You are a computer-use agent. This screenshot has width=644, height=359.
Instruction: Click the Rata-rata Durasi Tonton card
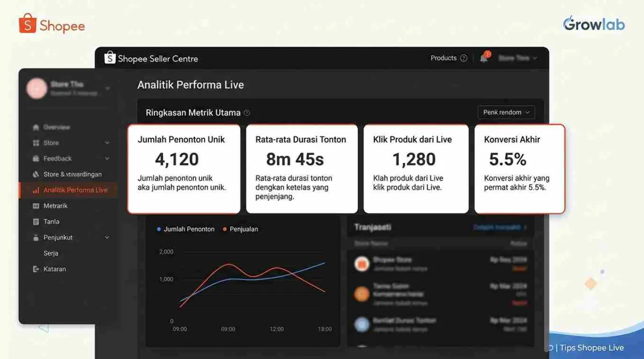(x=302, y=169)
